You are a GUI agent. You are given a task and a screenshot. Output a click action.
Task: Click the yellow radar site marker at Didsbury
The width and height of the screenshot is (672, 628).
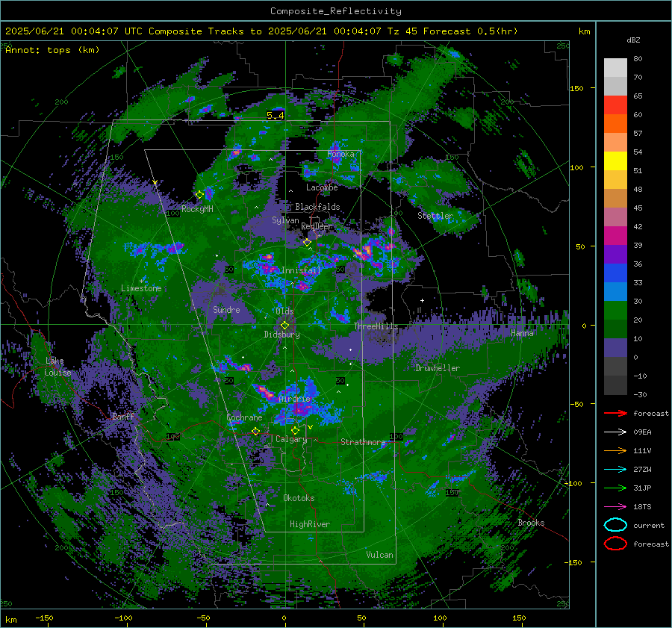tap(284, 326)
